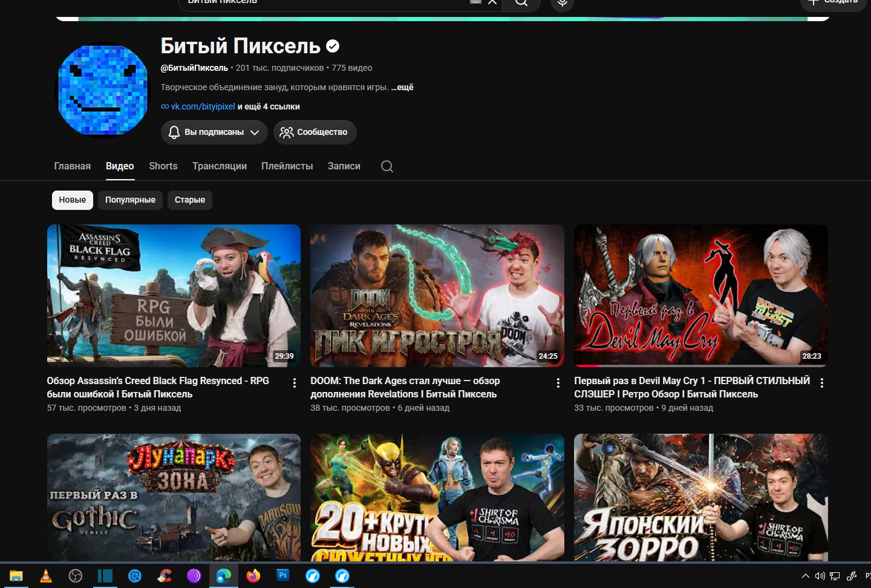Viewport: 871px width, 588px height.
Task: Open Photoshop from the taskbar
Action: click(282, 576)
